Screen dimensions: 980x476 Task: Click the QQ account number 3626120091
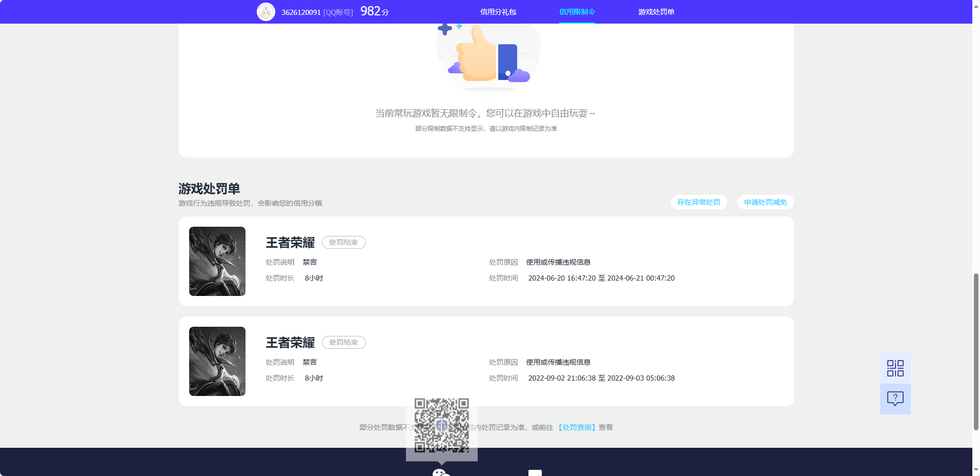301,12
